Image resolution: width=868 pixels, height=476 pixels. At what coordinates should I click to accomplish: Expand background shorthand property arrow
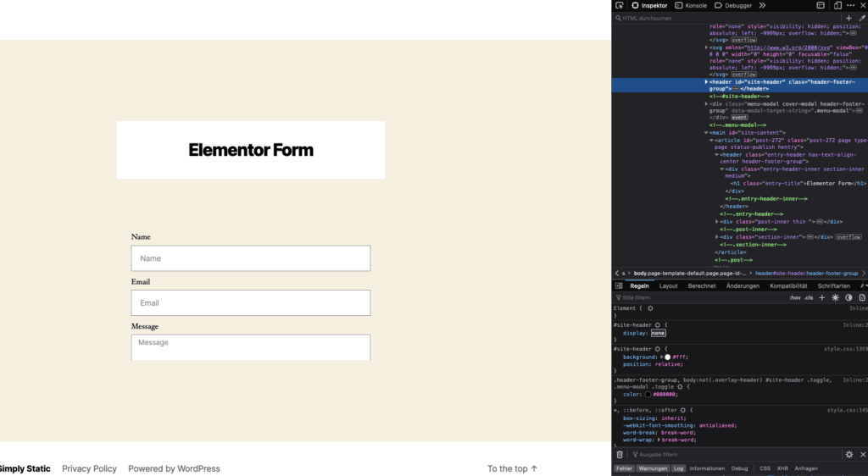(x=662, y=357)
